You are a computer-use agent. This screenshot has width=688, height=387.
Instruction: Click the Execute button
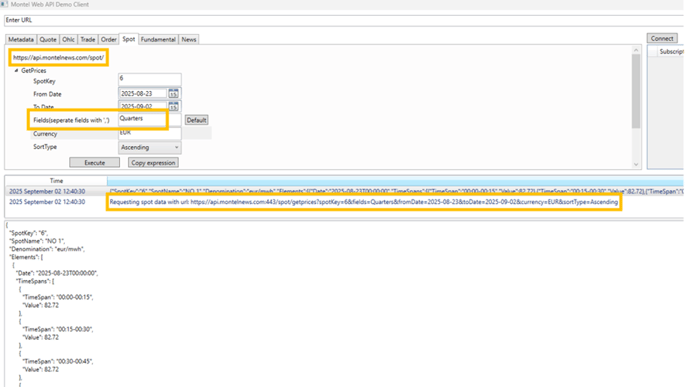point(94,163)
